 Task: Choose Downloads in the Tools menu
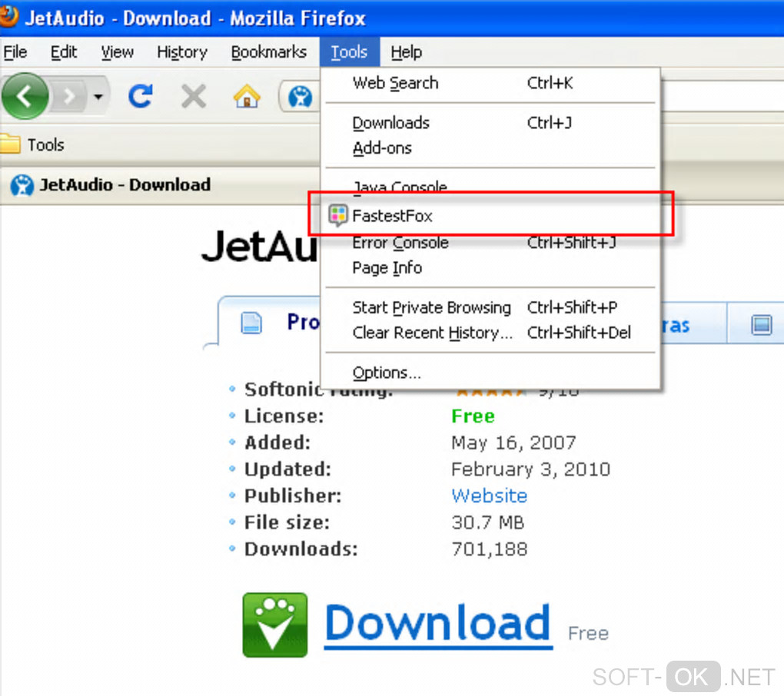pos(490,122)
